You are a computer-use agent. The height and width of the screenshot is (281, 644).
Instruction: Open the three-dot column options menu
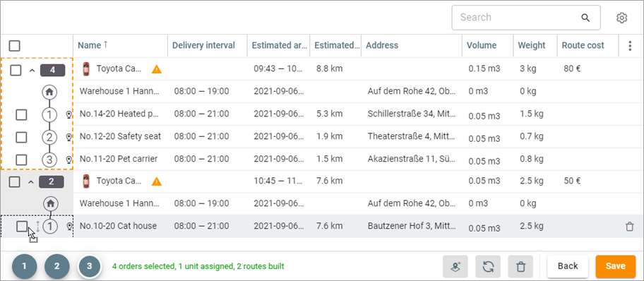tap(630, 46)
